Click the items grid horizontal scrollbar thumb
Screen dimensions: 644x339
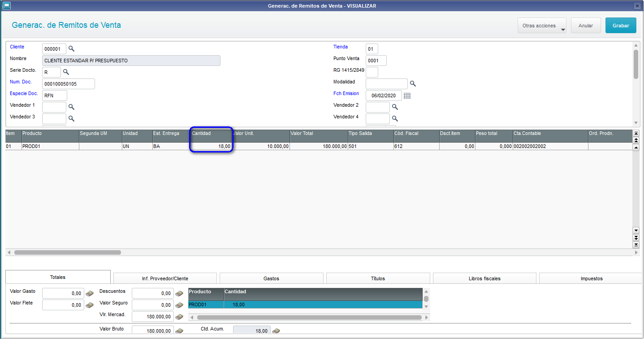coord(68,252)
